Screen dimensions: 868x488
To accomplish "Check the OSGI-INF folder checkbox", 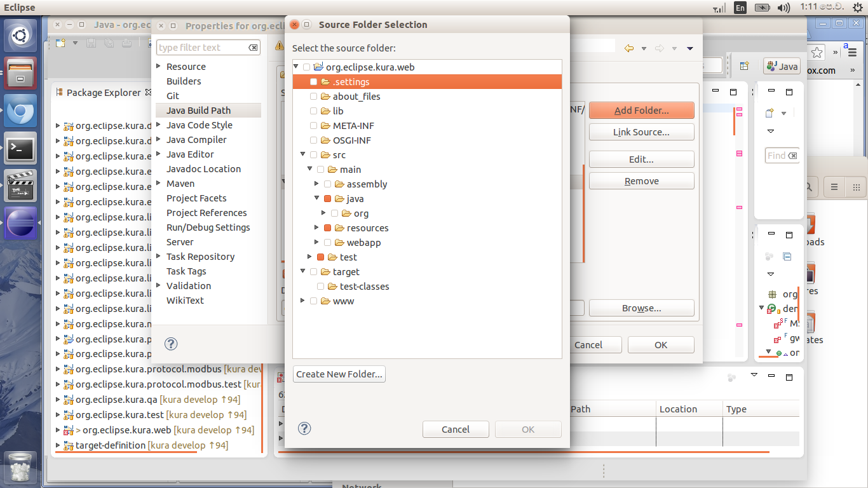I will click(313, 140).
